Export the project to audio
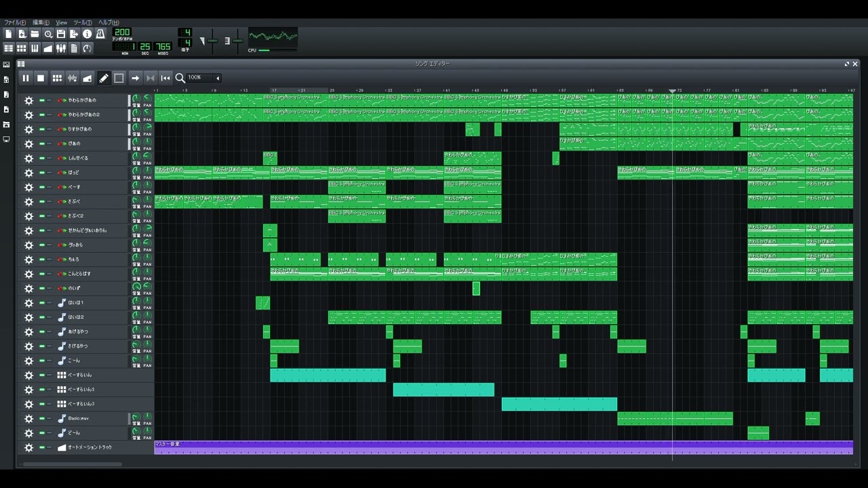868x488 pixels. [x=74, y=34]
